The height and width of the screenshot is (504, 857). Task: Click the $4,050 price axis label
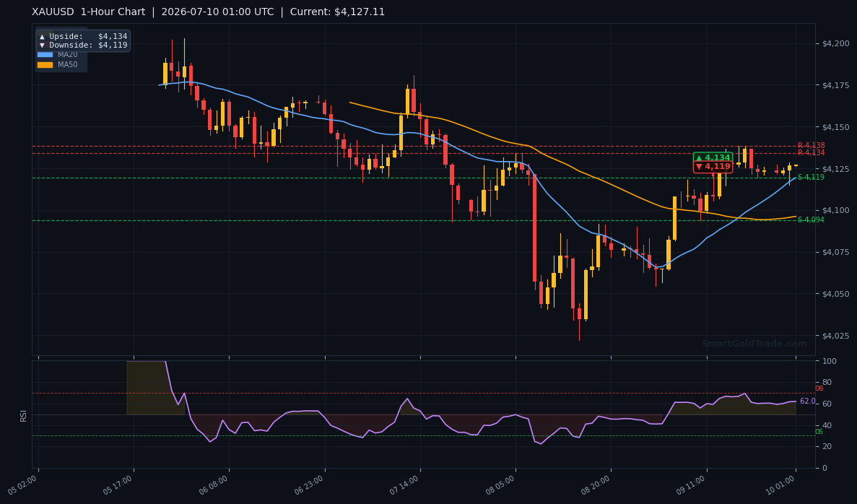click(835, 294)
